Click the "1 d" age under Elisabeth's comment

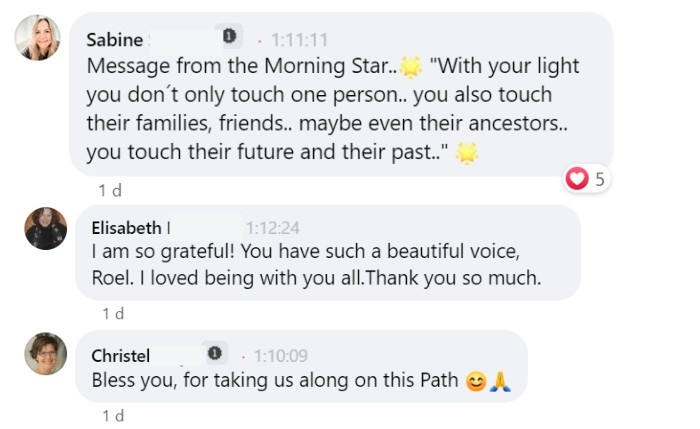(113, 313)
